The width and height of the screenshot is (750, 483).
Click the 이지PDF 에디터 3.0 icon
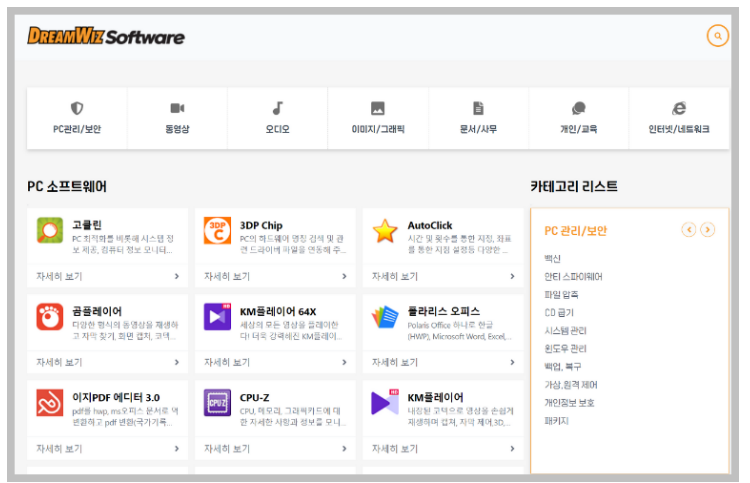tap(50, 403)
